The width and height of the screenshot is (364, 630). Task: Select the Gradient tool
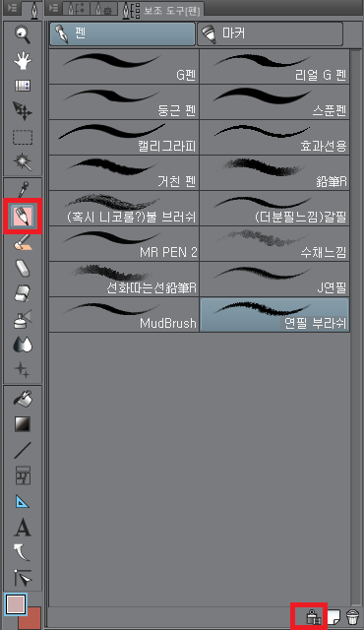point(23,424)
